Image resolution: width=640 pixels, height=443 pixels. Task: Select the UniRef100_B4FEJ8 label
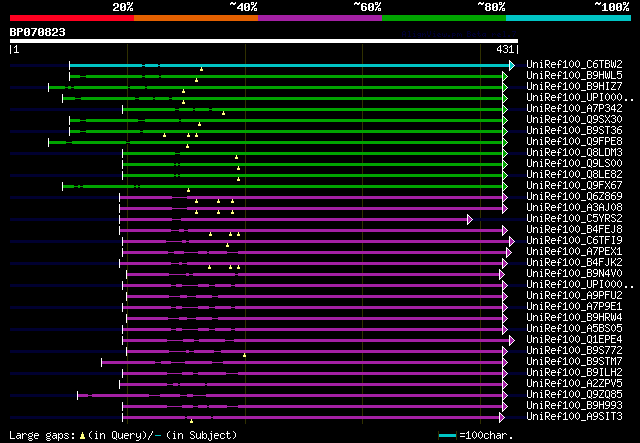(x=574, y=230)
